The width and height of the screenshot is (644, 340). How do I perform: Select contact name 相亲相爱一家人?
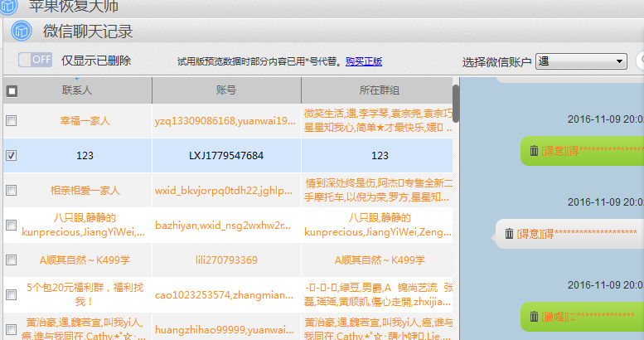click(x=85, y=191)
